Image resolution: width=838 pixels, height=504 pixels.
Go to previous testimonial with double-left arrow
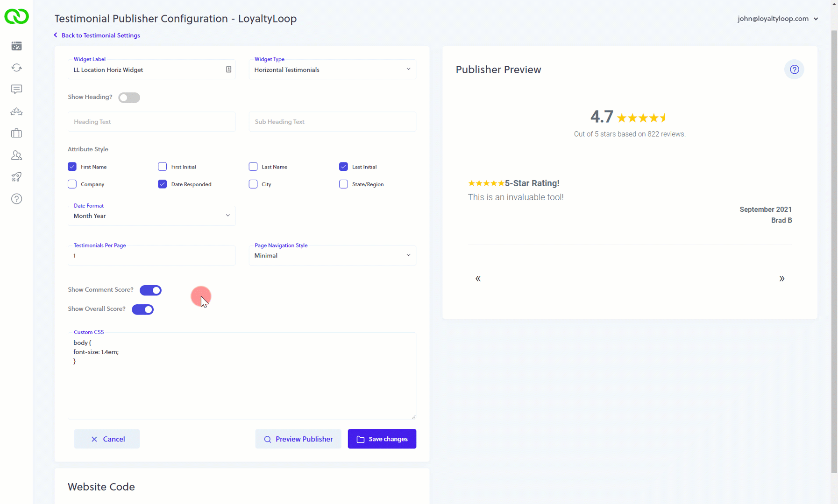[x=478, y=279]
